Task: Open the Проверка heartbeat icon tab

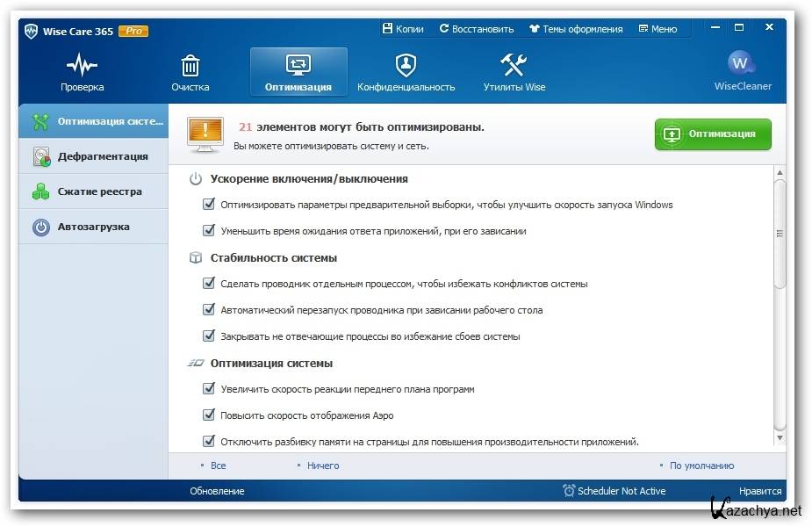Action: pyautogui.click(x=82, y=65)
